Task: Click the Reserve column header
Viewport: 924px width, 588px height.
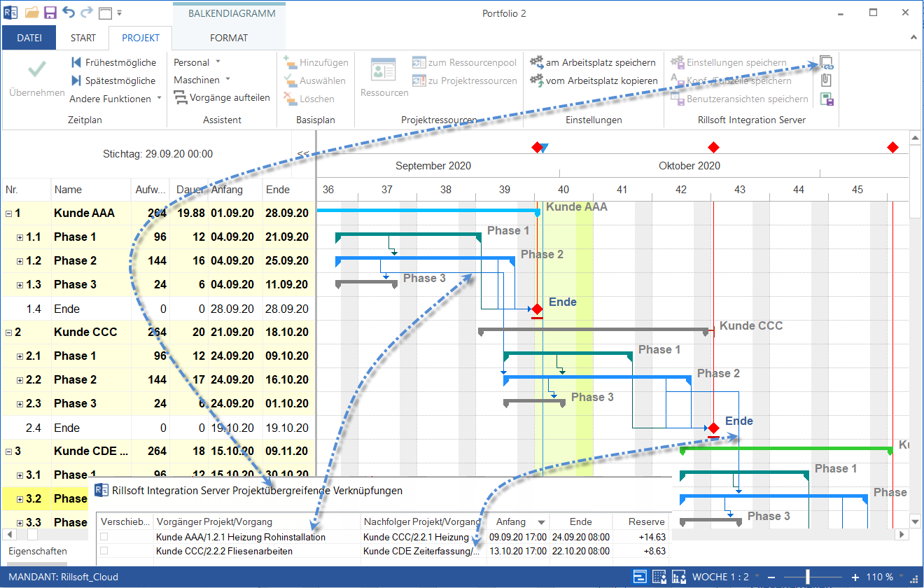Action: tap(641, 521)
